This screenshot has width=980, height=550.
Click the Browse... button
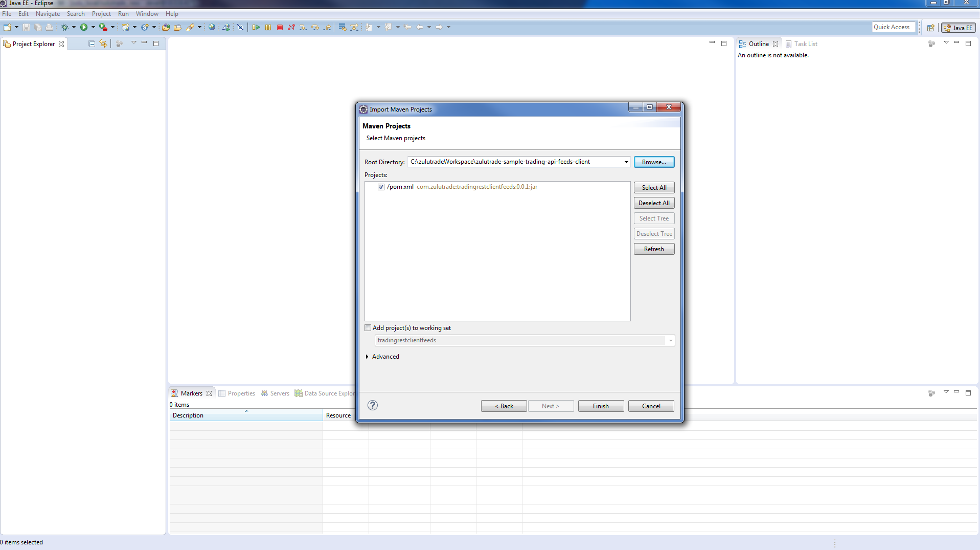654,162
